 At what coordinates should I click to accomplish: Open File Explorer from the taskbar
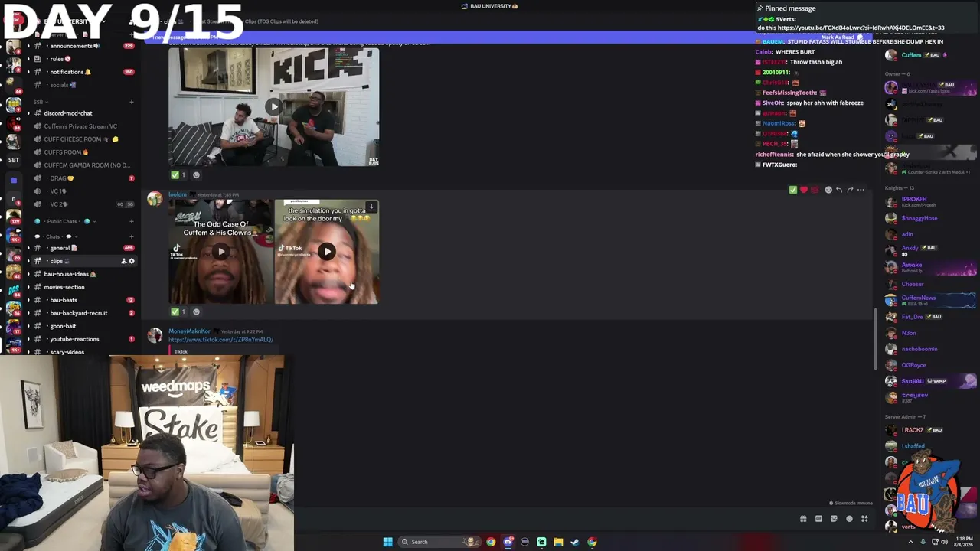558,542
